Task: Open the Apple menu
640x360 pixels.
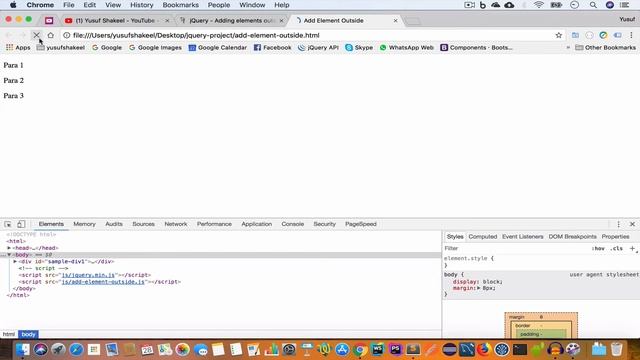Action: point(13,5)
